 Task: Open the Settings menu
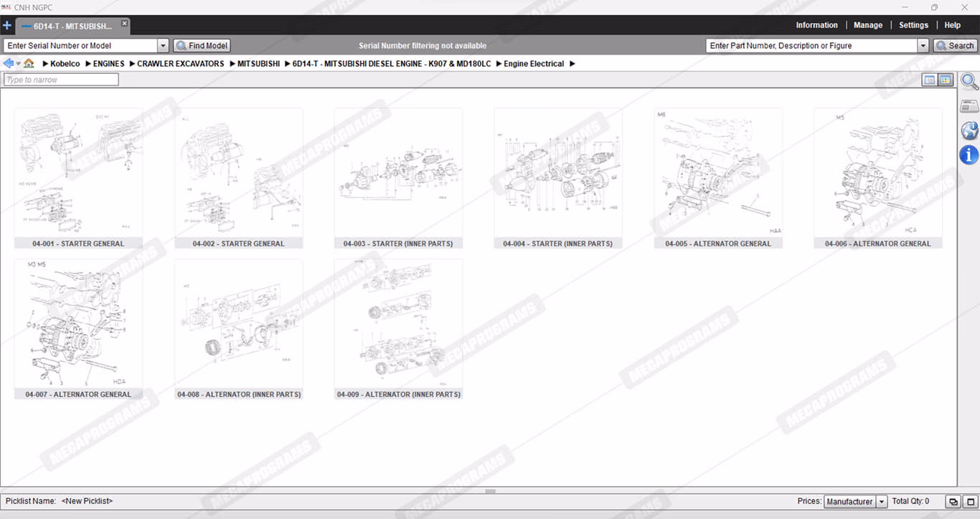click(913, 25)
